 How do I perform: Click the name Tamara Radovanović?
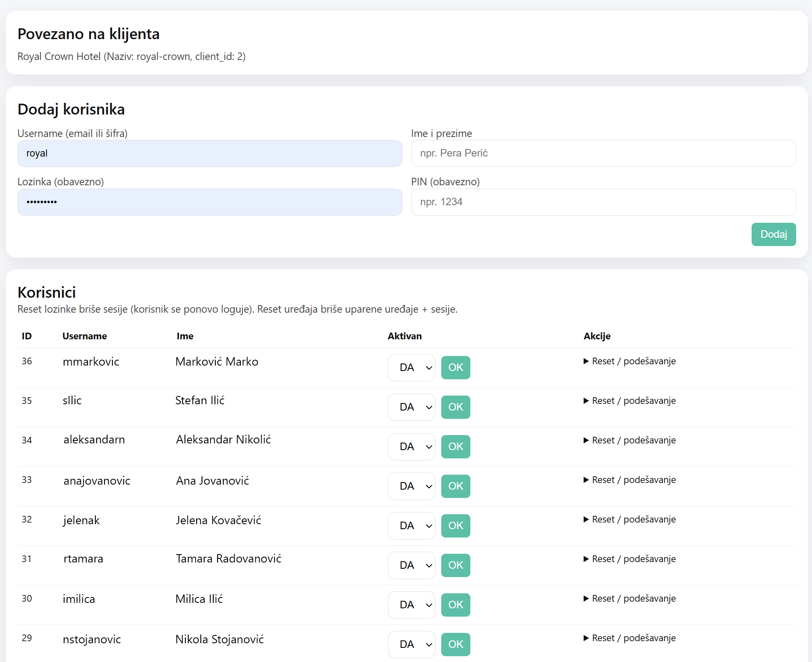click(228, 559)
